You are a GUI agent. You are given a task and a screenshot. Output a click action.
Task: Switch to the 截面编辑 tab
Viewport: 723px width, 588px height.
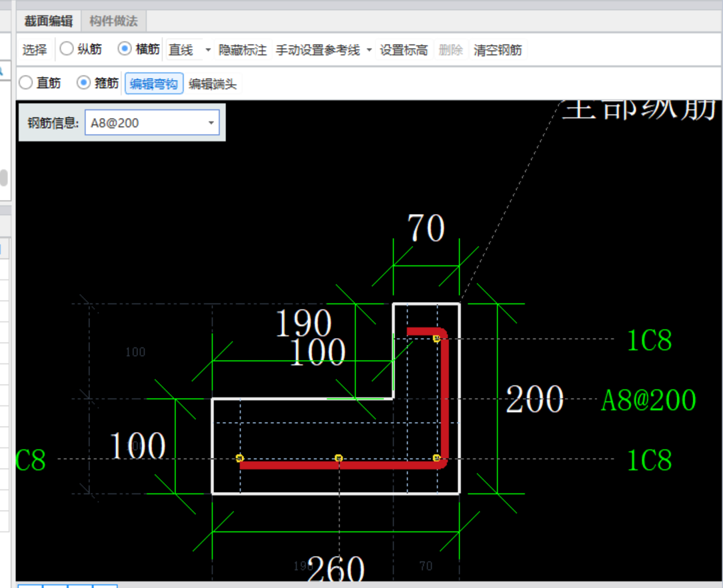click(x=49, y=21)
